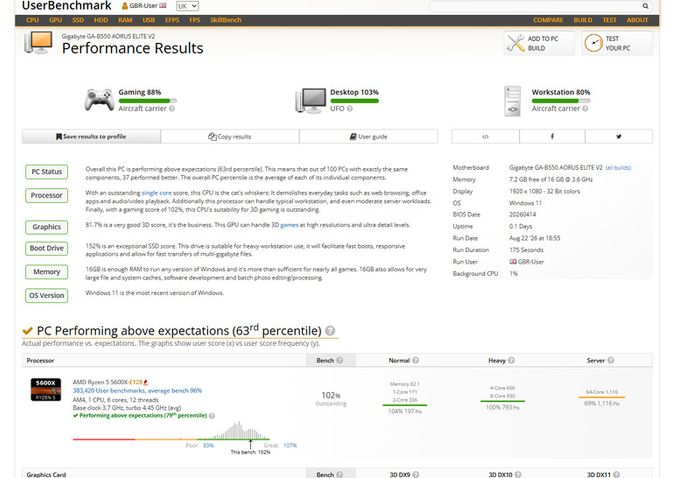This screenshot has width=700, height=478.
Task: Open the FPS menu item
Action: point(195,20)
